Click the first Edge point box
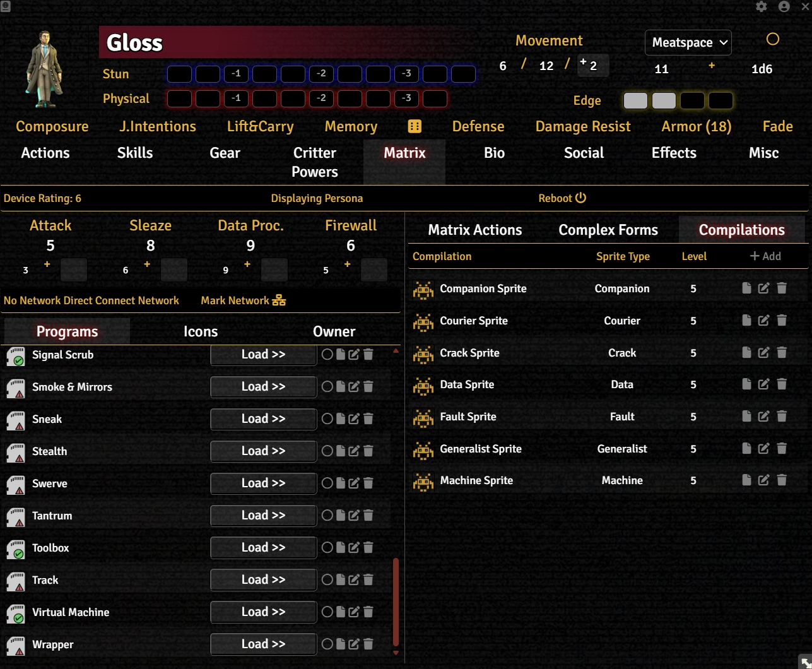The height and width of the screenshot is (669, 812). (x=635, y=101)
